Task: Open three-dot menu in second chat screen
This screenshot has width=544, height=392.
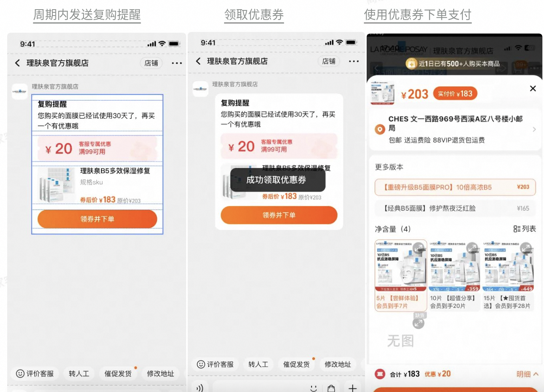Action: tap(353, 61)
